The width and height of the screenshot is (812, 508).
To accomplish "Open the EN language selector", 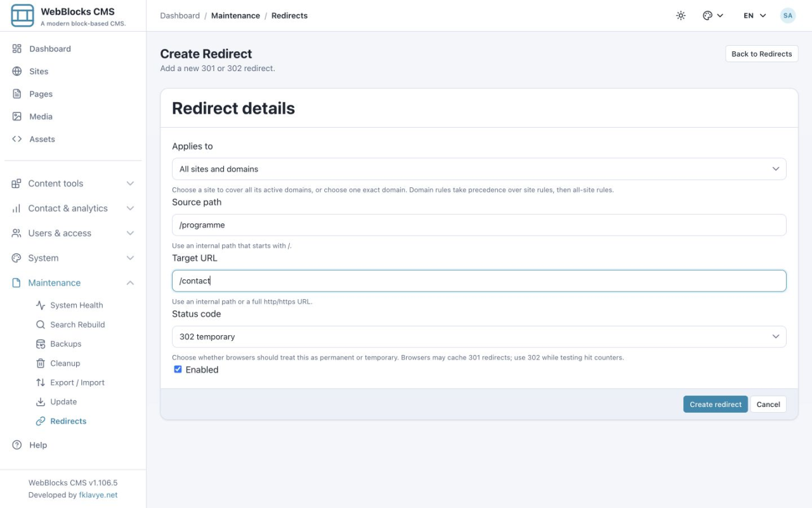I will (755, 15).
